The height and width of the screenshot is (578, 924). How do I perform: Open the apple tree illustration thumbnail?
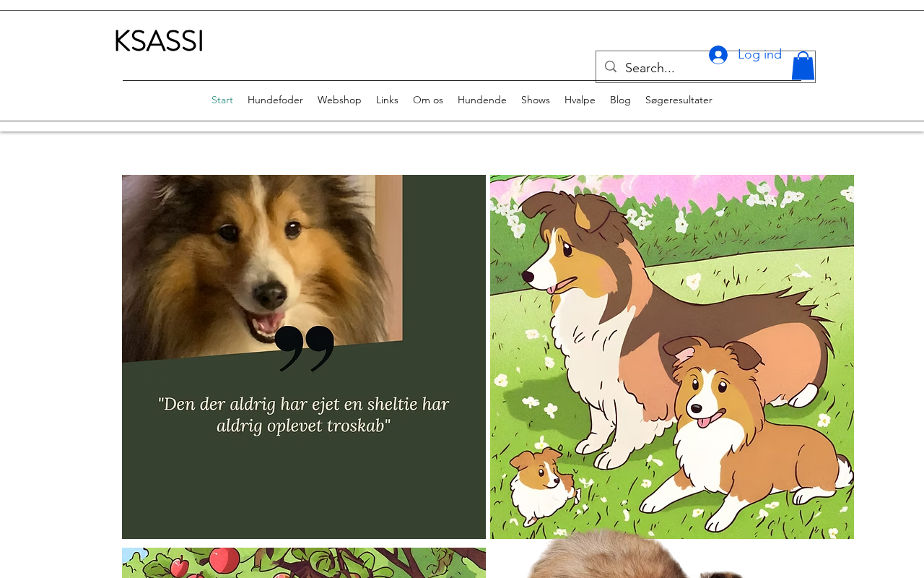[x=304, y=563]
